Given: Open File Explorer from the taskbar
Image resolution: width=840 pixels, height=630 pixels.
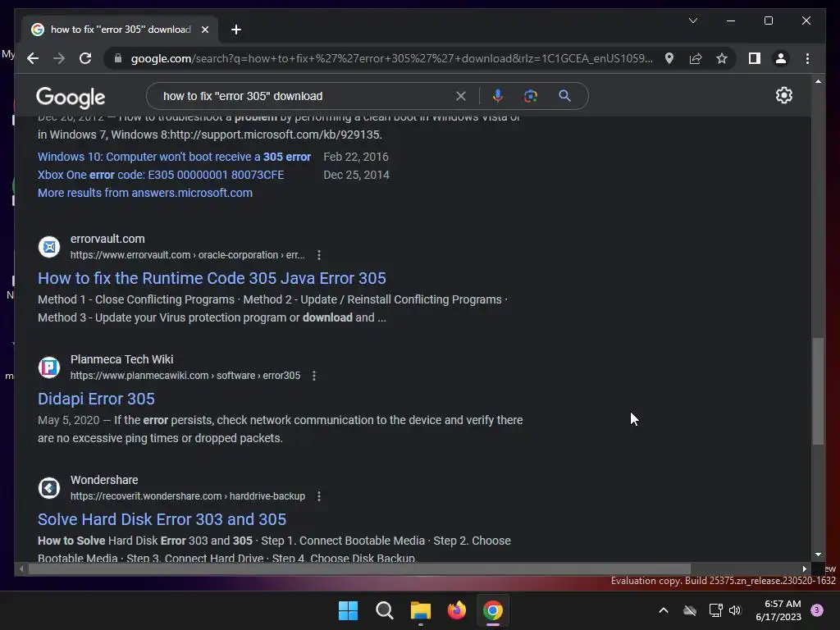Looking at the screenshot, I should point(421,610).
